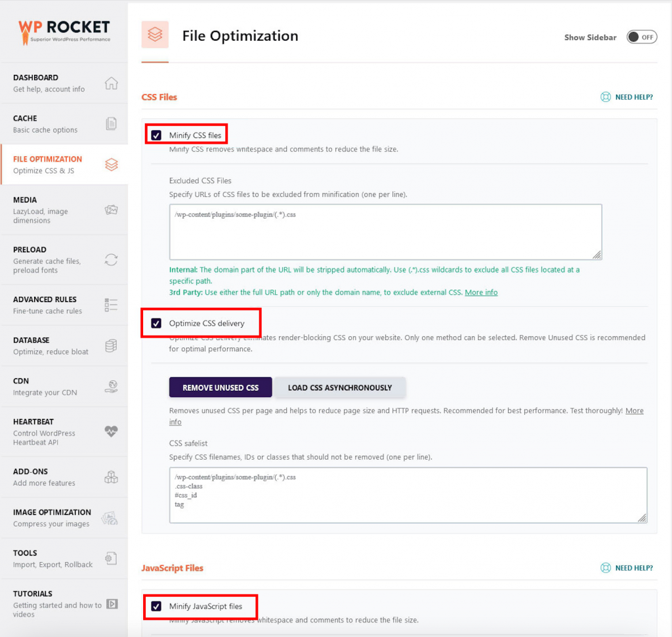Turn on the Show Sidebar toggle
Viewport: 672px width, 637px height.
641,37
